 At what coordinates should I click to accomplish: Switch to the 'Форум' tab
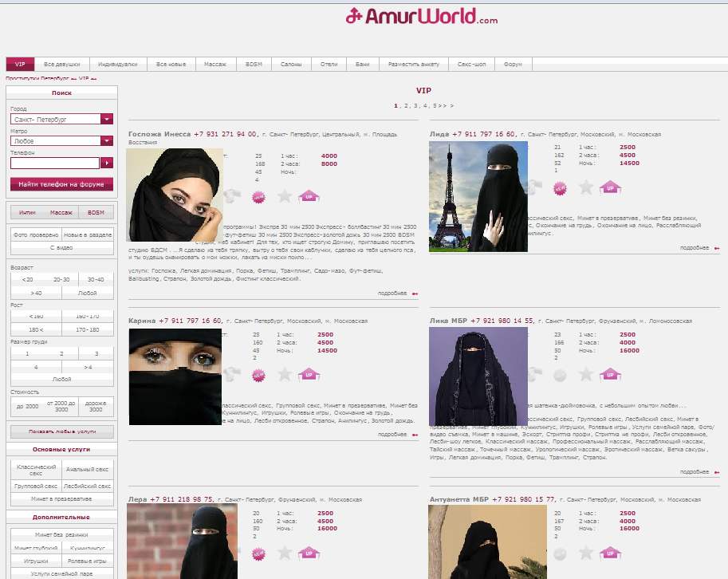tap(513, 64)
